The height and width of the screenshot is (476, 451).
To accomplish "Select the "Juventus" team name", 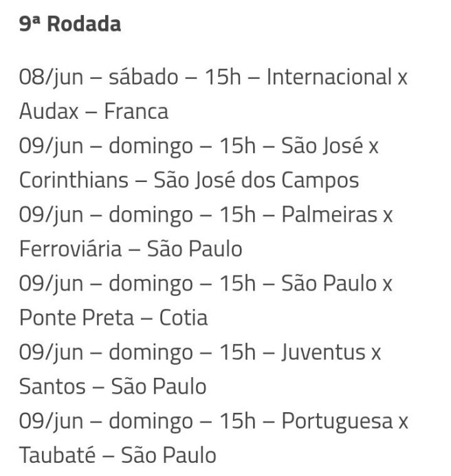I will click(323, 352).
